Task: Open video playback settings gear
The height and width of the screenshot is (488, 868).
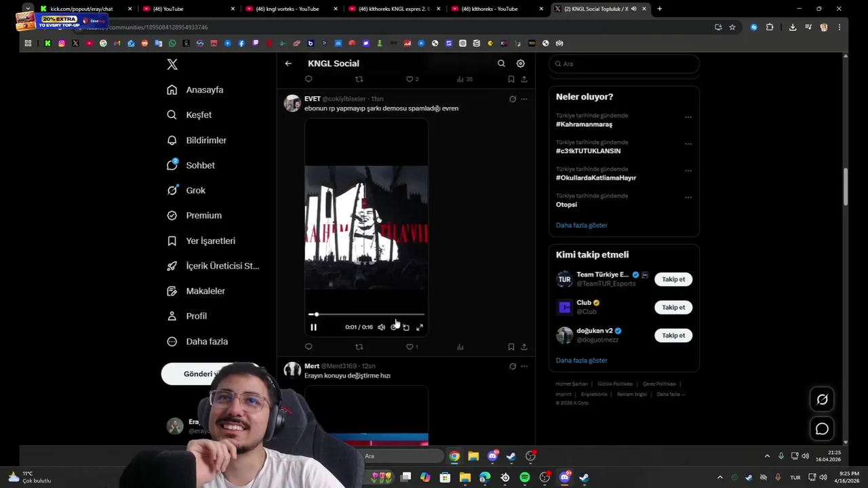Action: 394,327
